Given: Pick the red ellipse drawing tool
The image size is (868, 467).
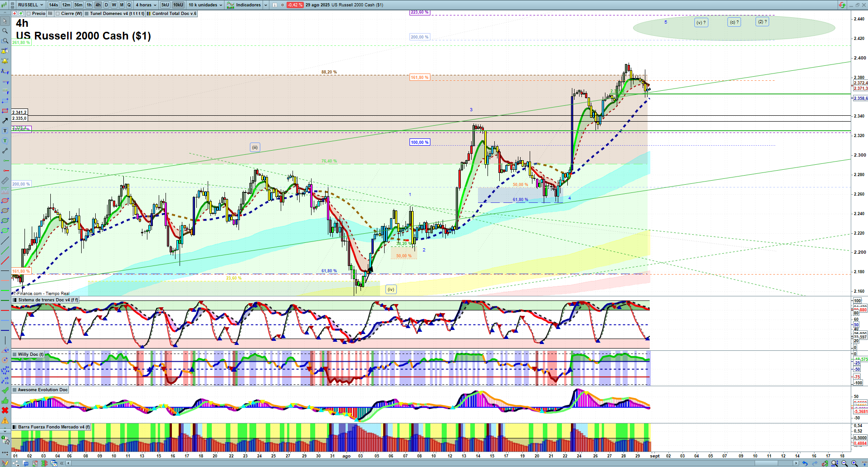Looking at the screenshot, I should click(5, 201).
